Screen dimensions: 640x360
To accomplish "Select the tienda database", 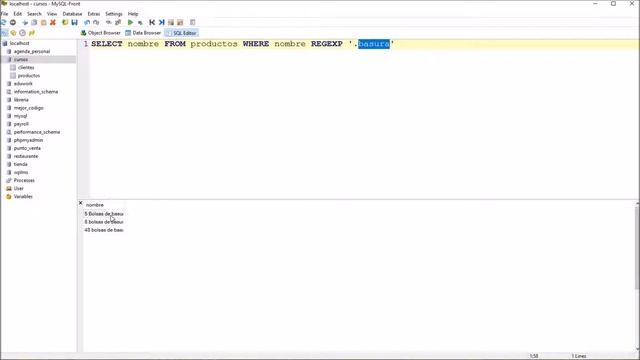I will [x=21, y=164].
